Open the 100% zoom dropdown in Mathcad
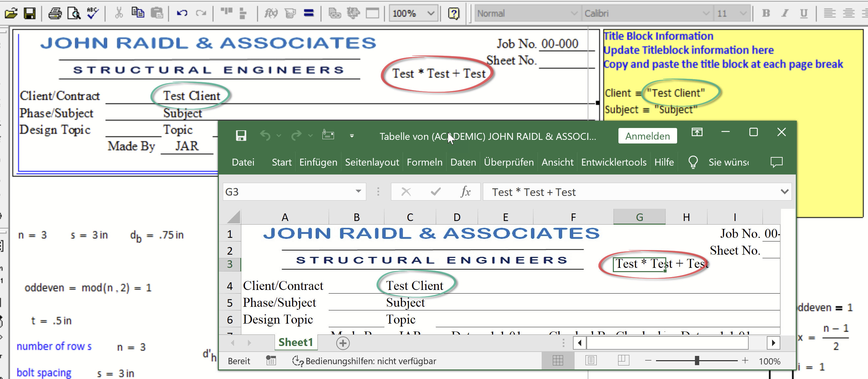Image resolution: width=868 pixels, height=379 pixels. point(431,13)
